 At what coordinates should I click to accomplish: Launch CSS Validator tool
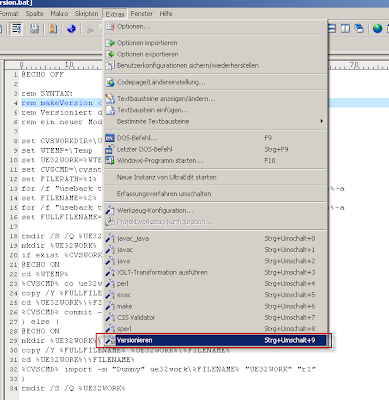click(216, 317)
